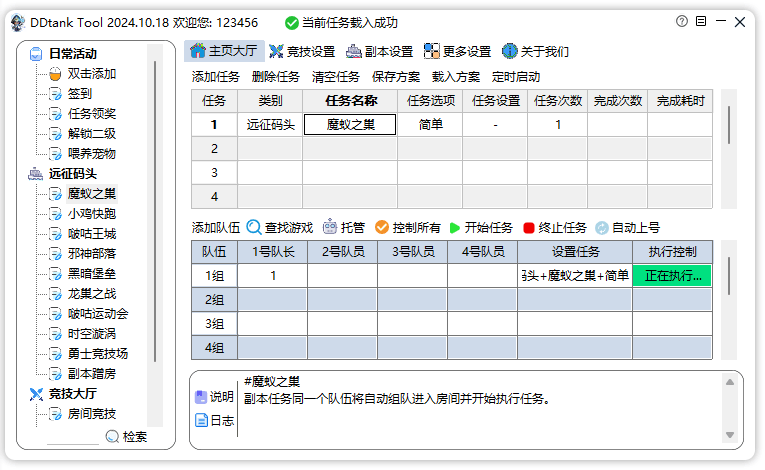Select 签到 in the tree
Image resolution: width=765 pixels, height=470 pixels.
tap(80, 94)
